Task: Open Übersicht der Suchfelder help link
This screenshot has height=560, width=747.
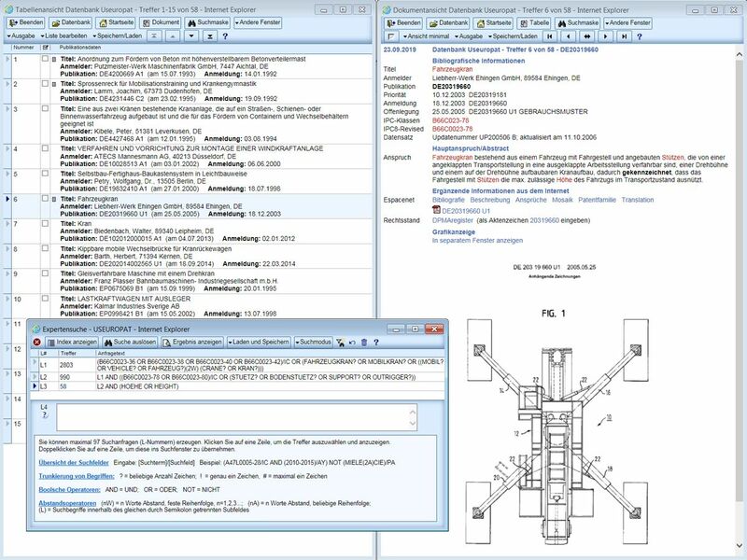Action: point(74,462)
